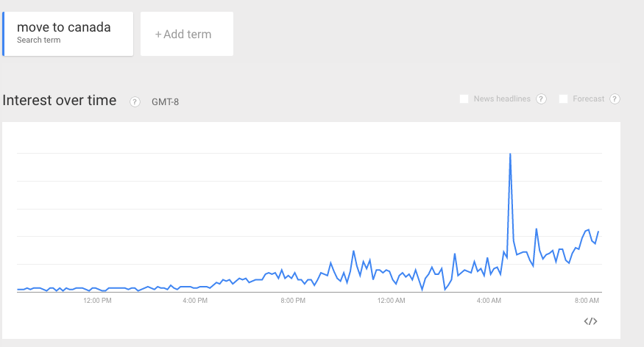Click the embed code icon below chart

coord(590,321)
